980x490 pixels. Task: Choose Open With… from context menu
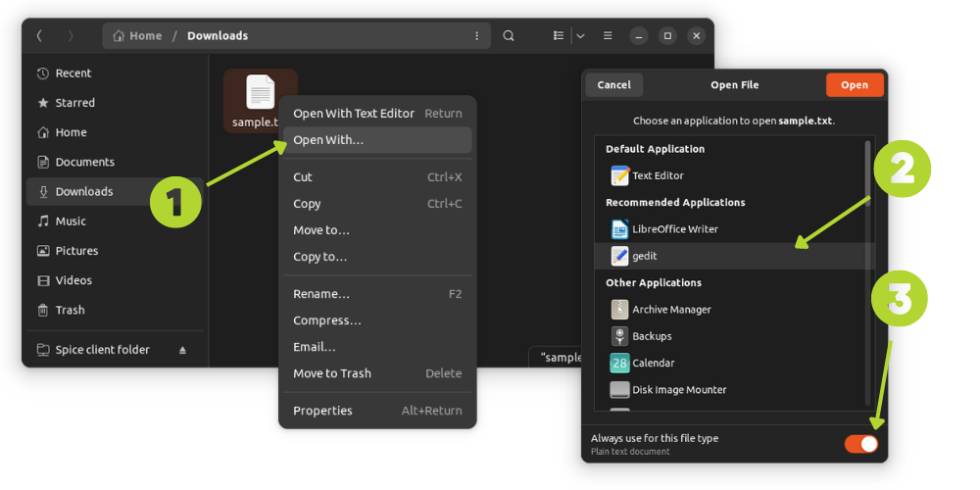pyautogui.click(x=328, y=140)
